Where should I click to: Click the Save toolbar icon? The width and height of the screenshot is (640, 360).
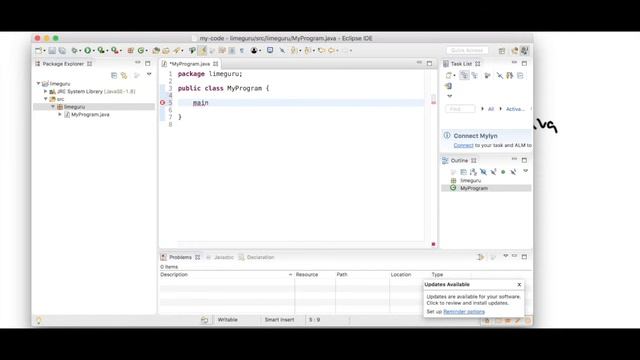(x=52, y=51)
